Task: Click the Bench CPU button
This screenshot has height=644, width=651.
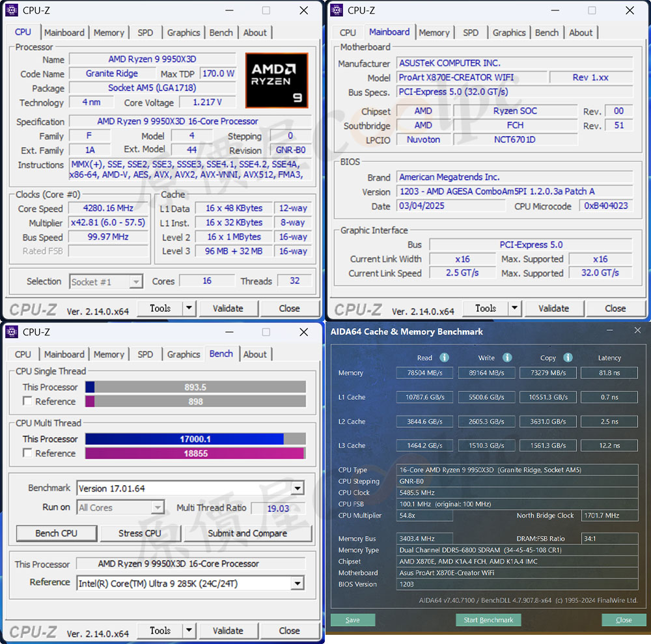Action: (x=57, y=533)
